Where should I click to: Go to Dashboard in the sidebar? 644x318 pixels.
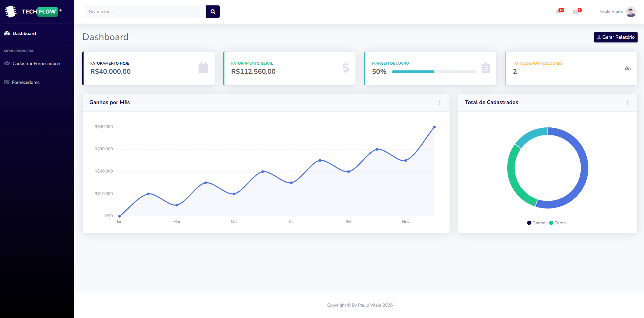[x=24, y=33]
